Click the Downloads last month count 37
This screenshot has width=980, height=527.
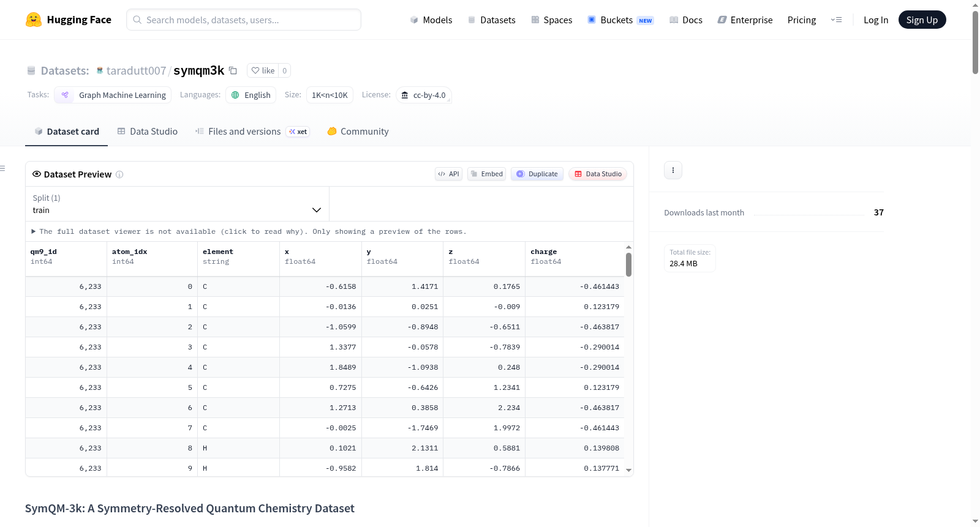(879, 212)
